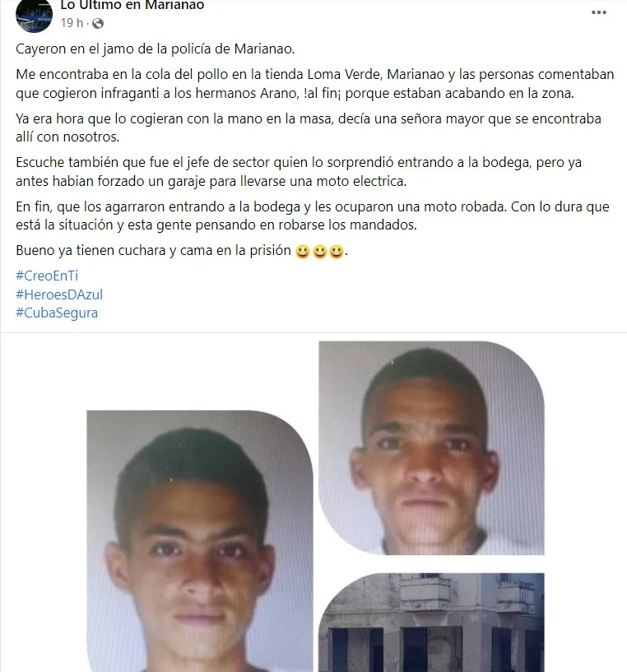Click the paragraph about the señora mayor

pyautogui.click(x=309, y=127)
